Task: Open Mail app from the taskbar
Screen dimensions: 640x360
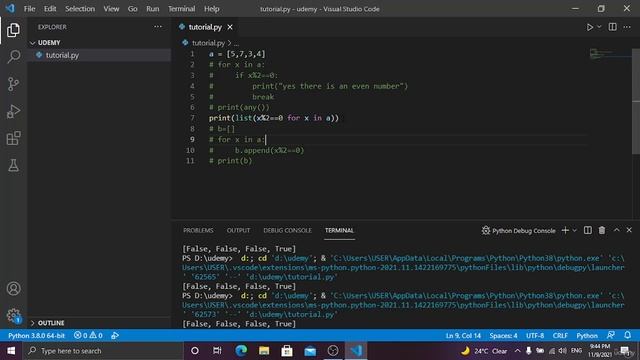Action: (x=310, y=351)
